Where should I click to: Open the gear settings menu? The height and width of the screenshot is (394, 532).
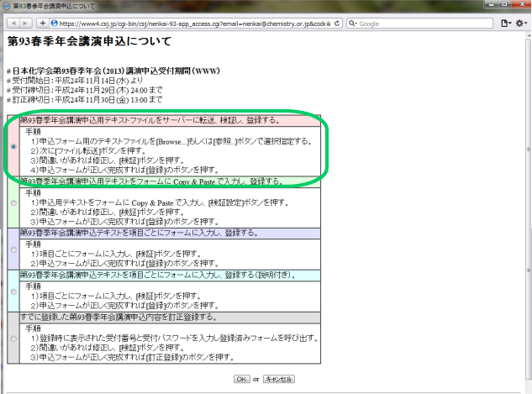coord(522,23)
